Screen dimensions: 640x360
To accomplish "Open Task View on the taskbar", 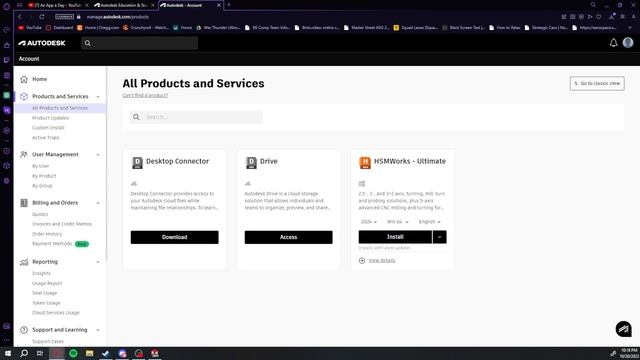I will 40,353.
